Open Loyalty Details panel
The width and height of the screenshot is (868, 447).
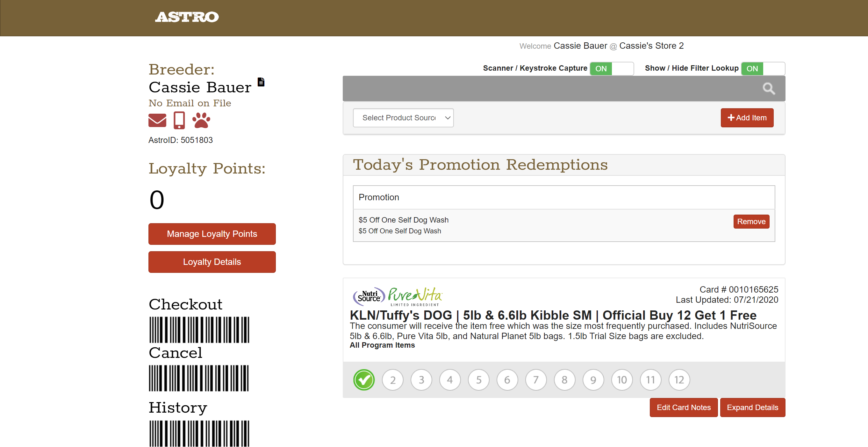tap(212, 262)
